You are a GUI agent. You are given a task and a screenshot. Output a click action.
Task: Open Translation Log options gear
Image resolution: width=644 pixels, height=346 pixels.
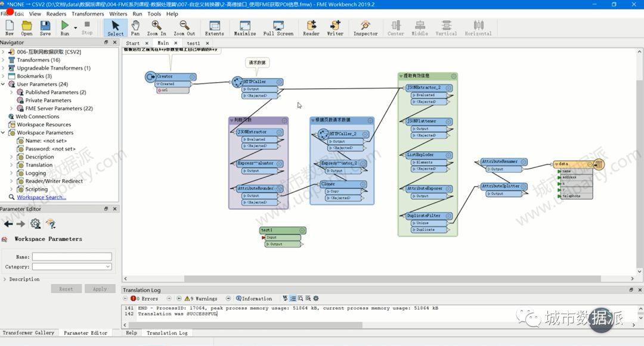[316, 298]
